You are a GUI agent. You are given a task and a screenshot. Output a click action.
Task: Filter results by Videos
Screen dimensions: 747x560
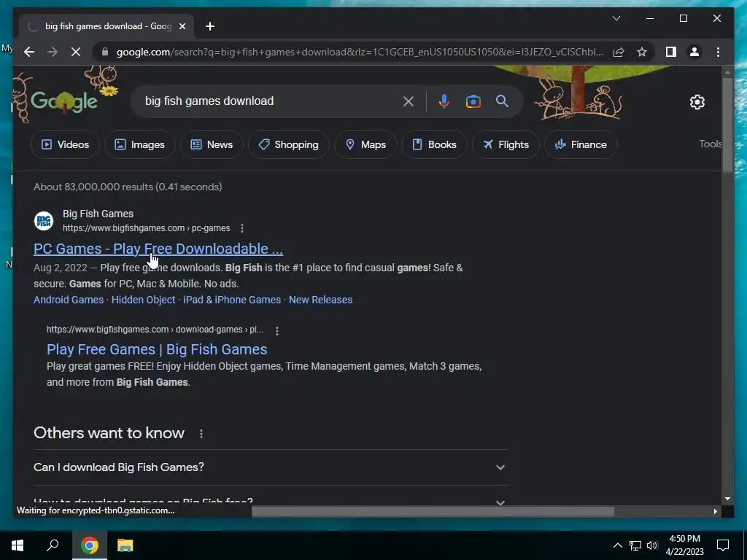[x=65, y=144]
